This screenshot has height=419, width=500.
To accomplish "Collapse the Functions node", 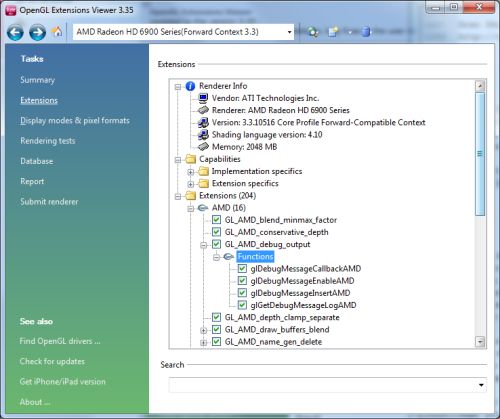I will [217, 257].
